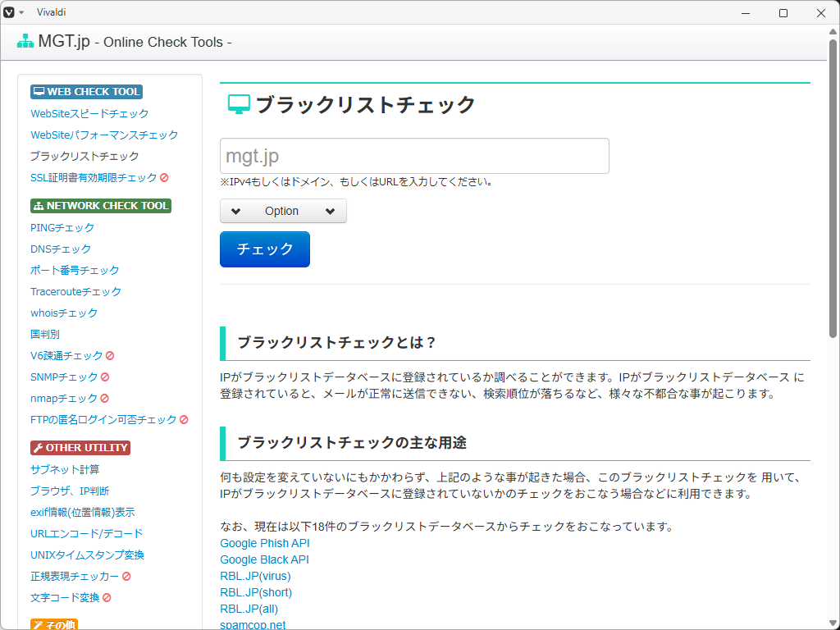
Task: Open WebSiteパフォーマンスチェック link
Action: click(x=104, y=135)
